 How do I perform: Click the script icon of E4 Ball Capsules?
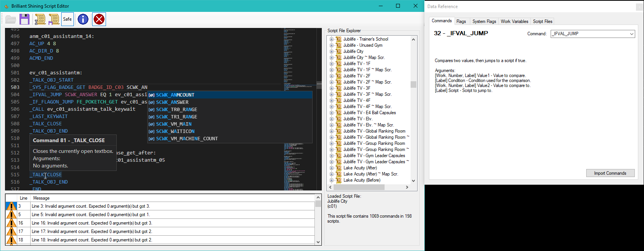coord(339,113)
